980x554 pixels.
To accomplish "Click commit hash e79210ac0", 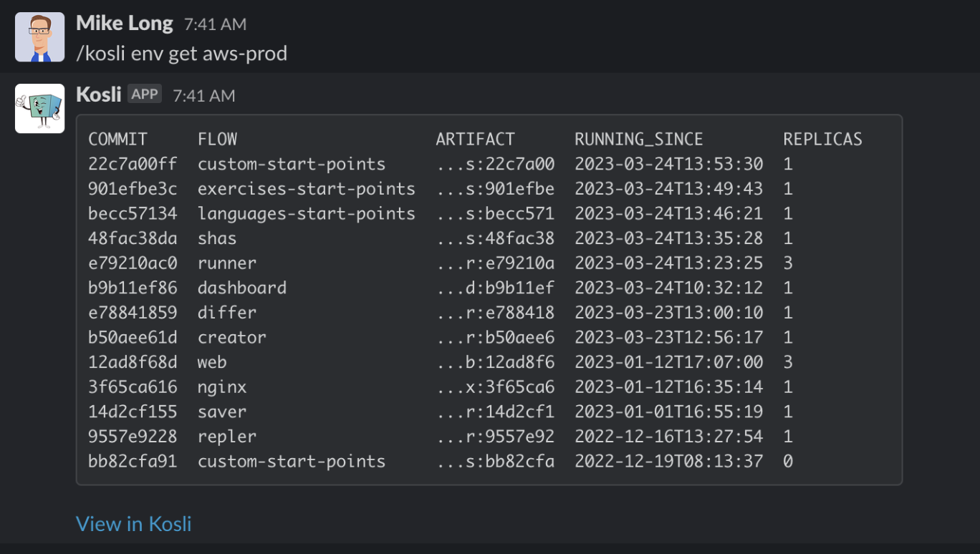I will tap(133, 263).
